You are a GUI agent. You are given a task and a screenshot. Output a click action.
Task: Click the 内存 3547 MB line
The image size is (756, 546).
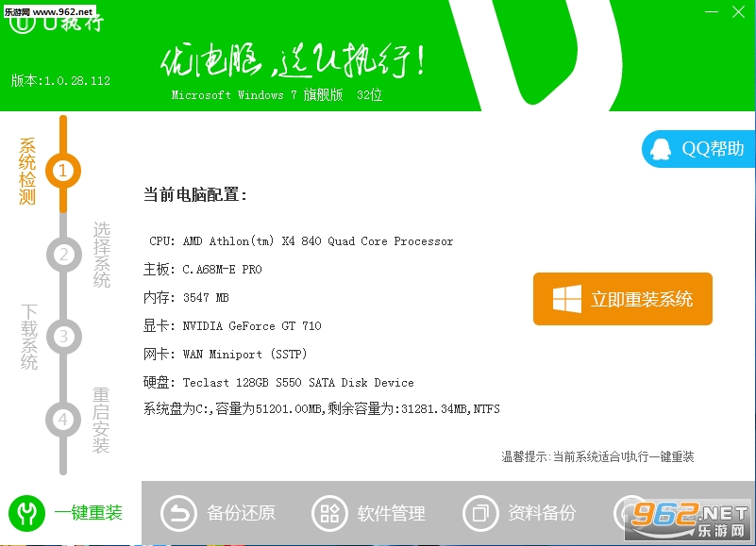point(186,297)
